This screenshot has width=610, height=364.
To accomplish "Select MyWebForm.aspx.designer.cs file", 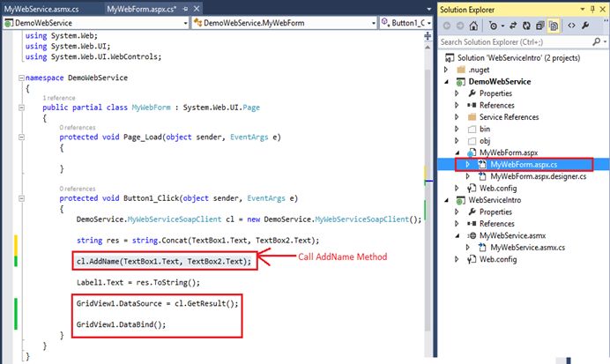I will tap(538, 176).
